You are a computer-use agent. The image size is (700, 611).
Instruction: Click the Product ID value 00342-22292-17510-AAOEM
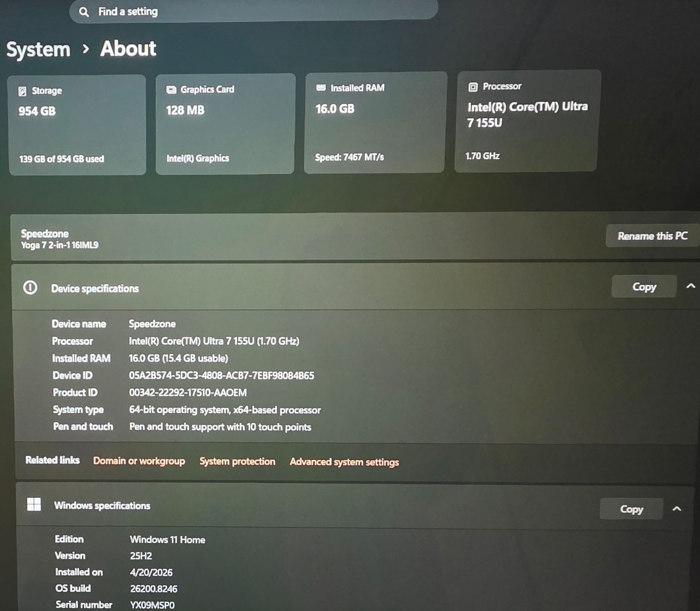click(188, 393)
